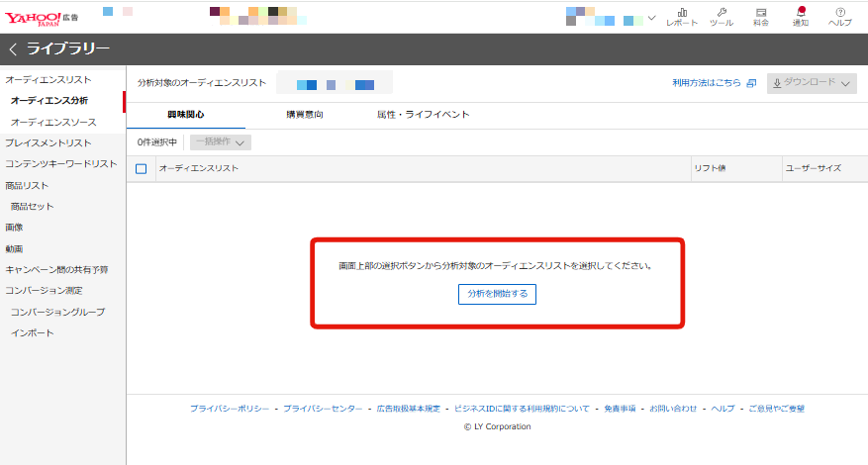Screen dimensions: 868x465
Task: Click the 分析を開始する button
Action: tap(498, 294)
